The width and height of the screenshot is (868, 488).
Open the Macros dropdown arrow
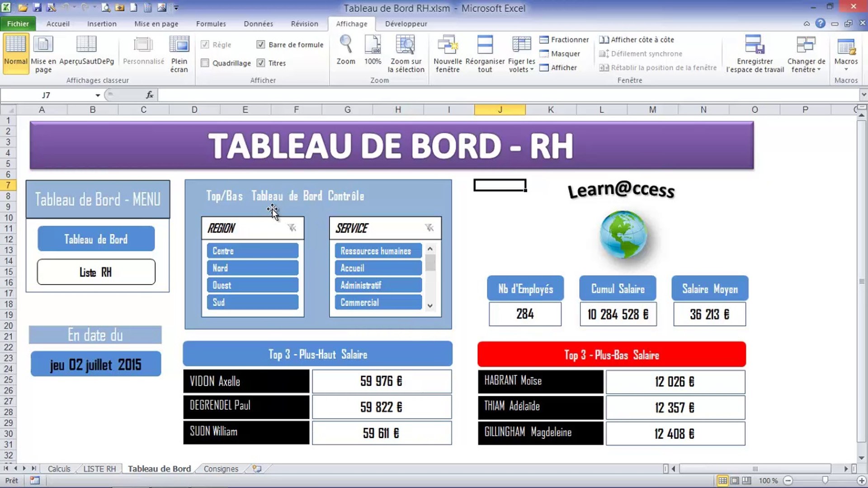(846, 69)
